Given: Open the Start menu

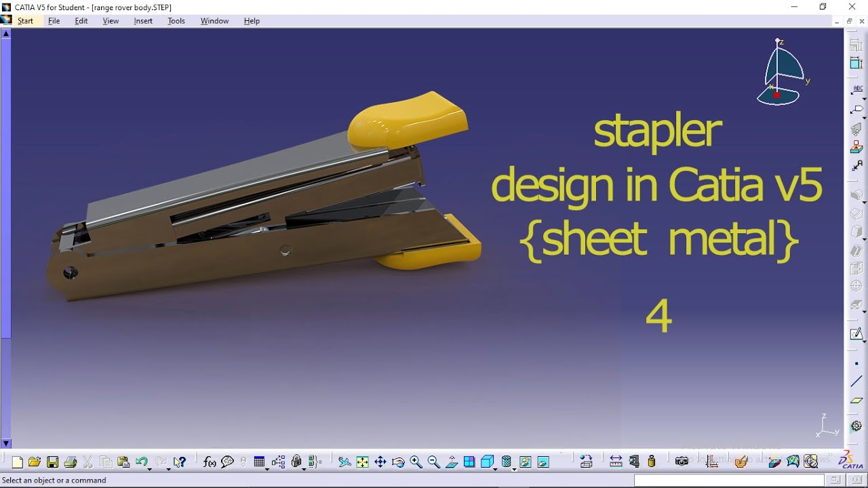Looking at the screenshot, I should tap(25, 21).
